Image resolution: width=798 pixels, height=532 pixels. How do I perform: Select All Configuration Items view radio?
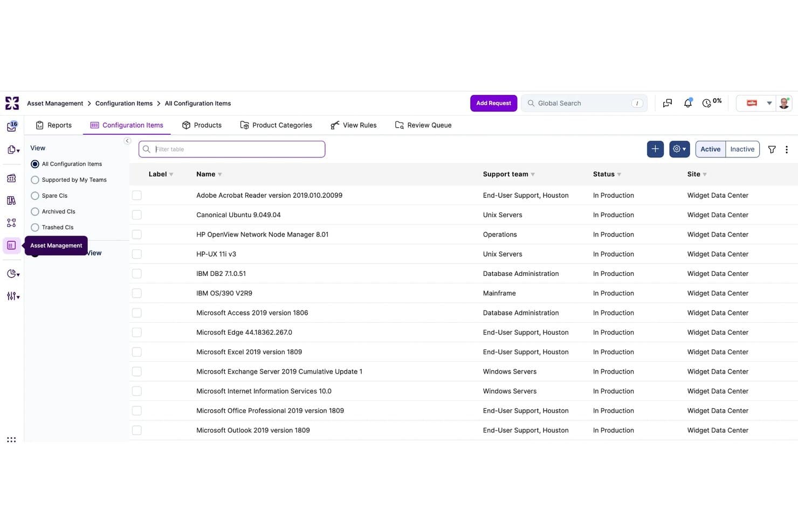pos(35,164)
